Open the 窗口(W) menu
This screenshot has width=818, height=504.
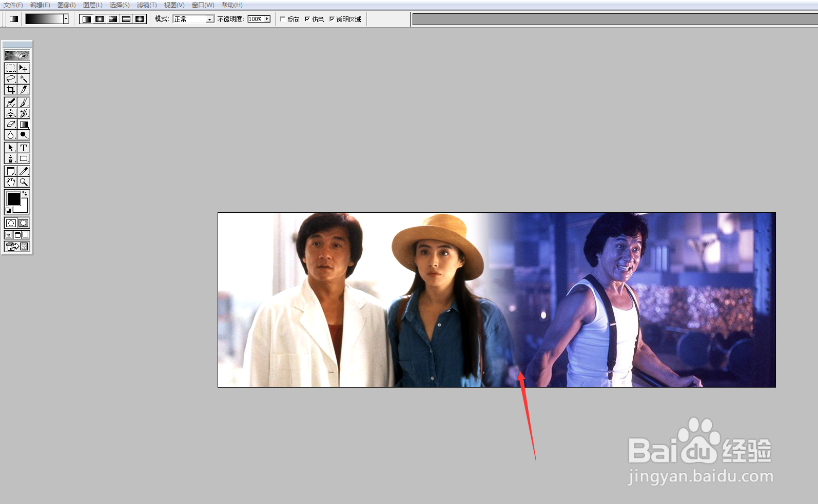tap(203, 5)
